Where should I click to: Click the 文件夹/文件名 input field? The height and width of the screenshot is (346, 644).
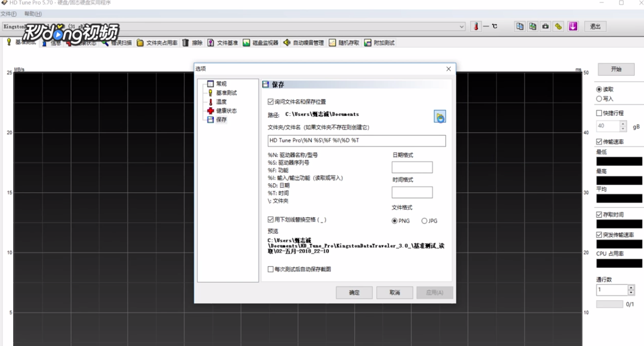(357, 141)
